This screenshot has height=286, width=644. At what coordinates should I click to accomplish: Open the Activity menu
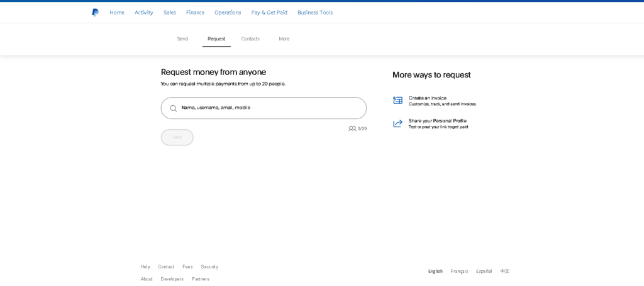(x=144, y=13)
